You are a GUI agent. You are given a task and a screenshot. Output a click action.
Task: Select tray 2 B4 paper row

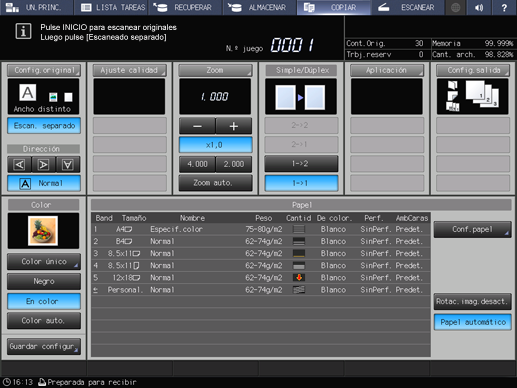coord(261,241)
